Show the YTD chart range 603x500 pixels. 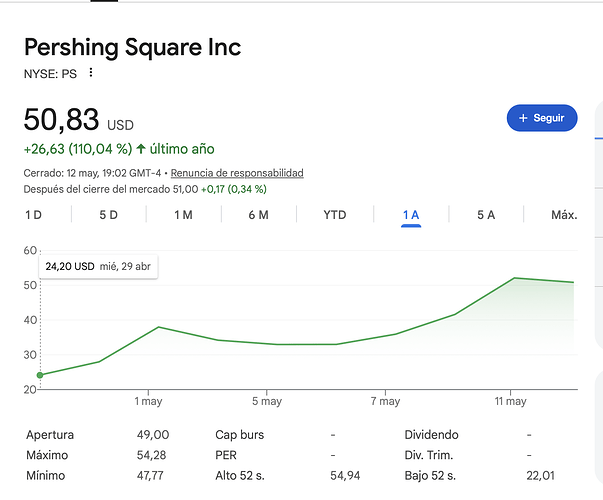335,215
